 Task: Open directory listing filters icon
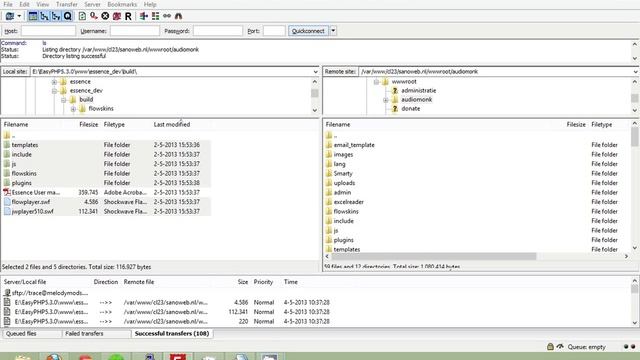tap(144, 16)
